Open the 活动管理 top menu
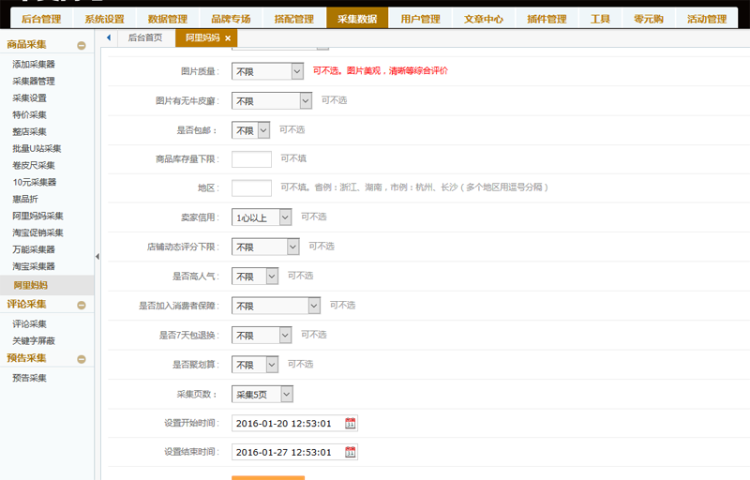Screen dimensions: 750x480 coord(706,19)
